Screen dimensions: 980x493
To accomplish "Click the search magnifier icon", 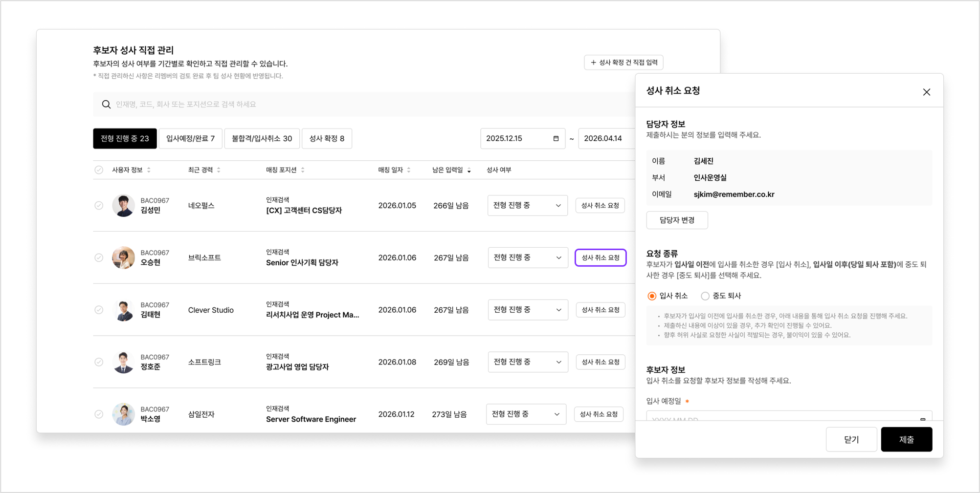I will pos(106,104).
